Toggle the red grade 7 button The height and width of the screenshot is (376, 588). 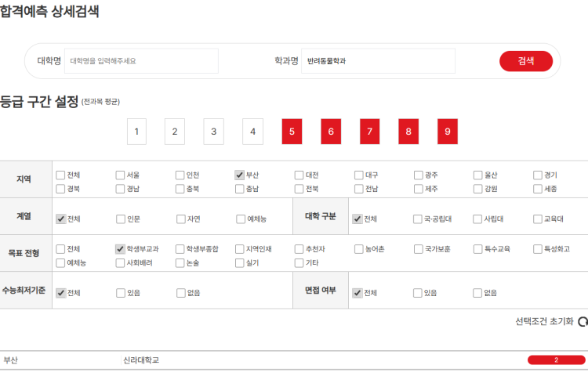coord(370,132)
